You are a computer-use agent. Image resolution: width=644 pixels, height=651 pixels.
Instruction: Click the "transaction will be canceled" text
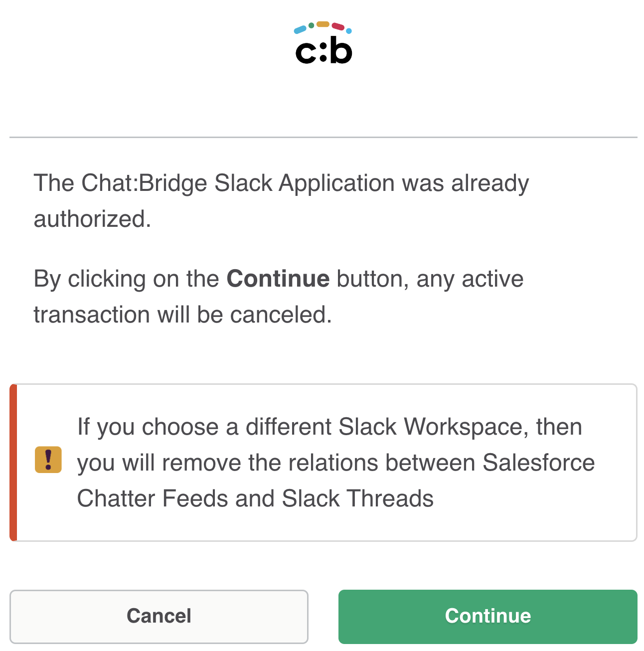click(182, 315)
